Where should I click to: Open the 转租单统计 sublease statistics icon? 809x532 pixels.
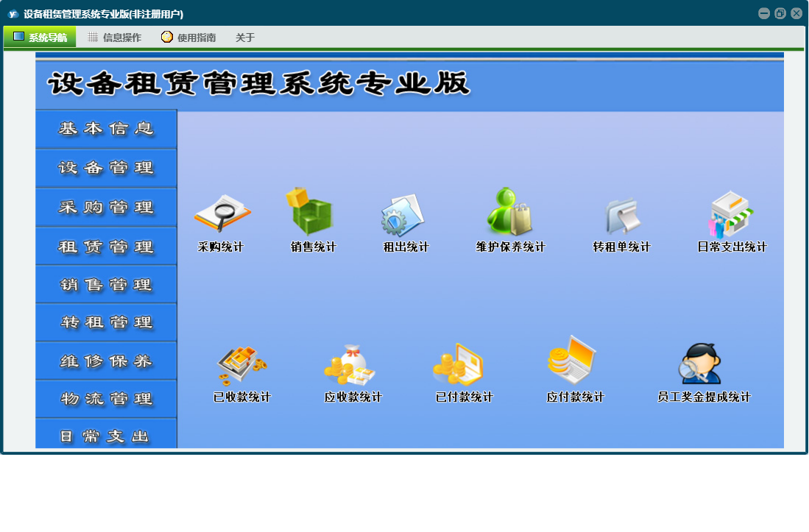(x=622, y=216)
